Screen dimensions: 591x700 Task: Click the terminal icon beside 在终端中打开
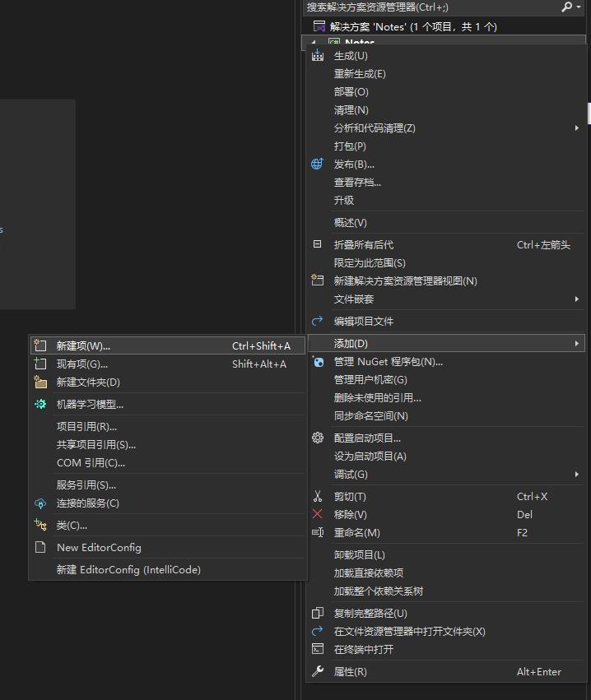click(x=318, y=649)
